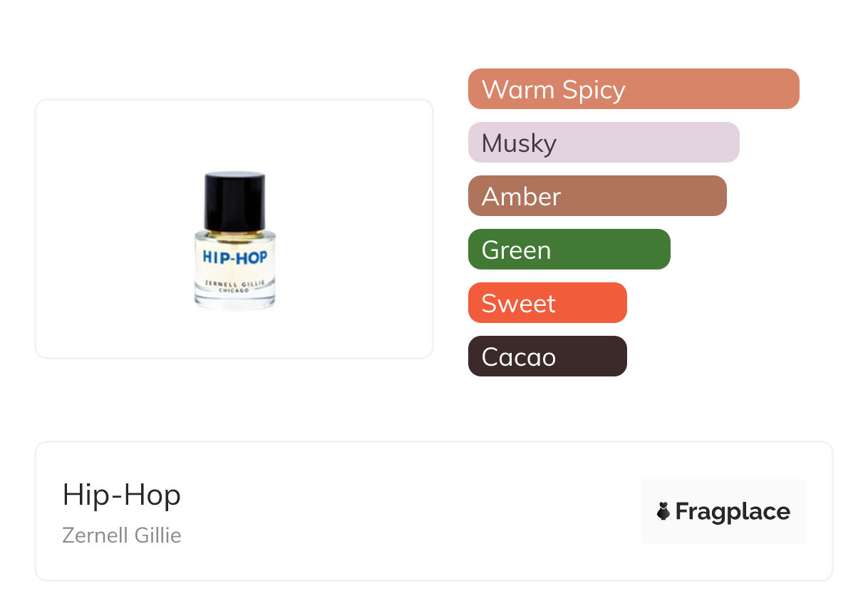The height and width of the screenshot is (616, 868).
Task: Pick the Green accord bar
Action: click(x=569, y=250)
